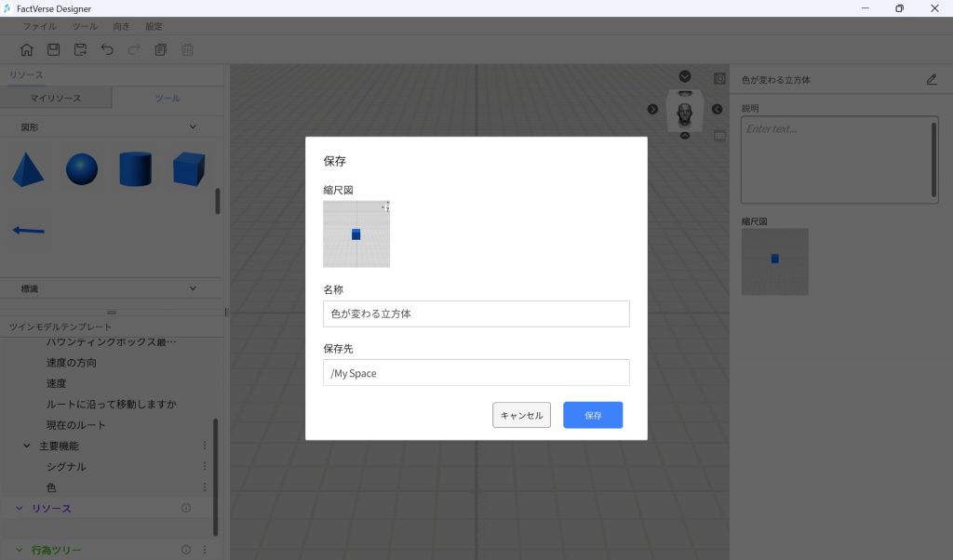Click the pencil edit icon beside 色が変わる立方体
Viewport: 953px width, 560px height.
tap(932, 80)
